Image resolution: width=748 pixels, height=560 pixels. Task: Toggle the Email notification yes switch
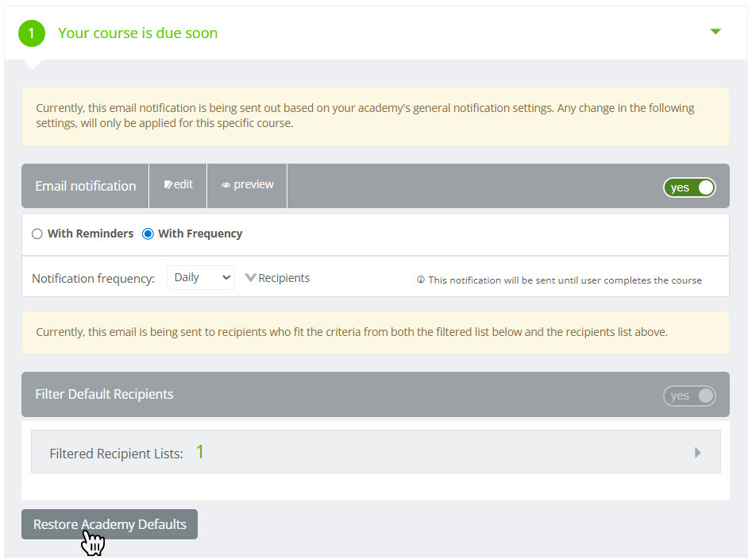(x=689, y=187)
